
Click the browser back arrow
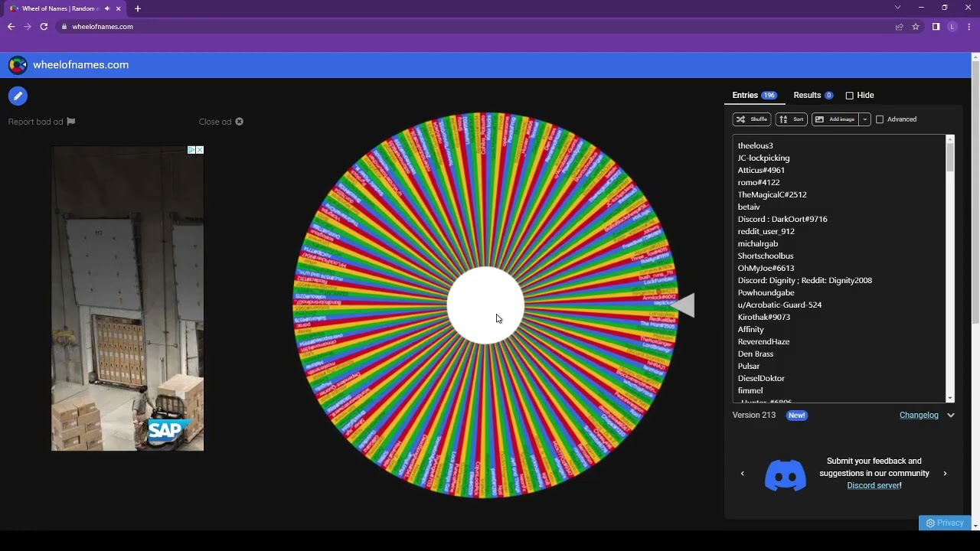click(11, 27)
